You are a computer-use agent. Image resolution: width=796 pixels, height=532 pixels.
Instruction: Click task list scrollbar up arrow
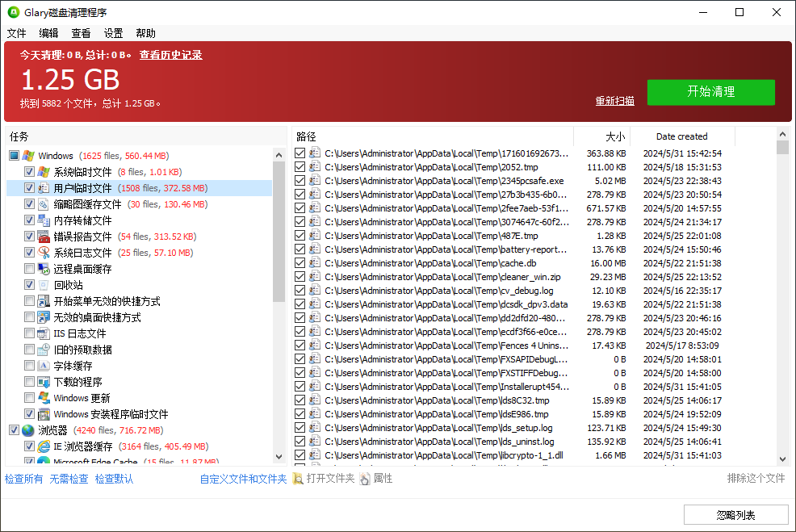[279, 154]
